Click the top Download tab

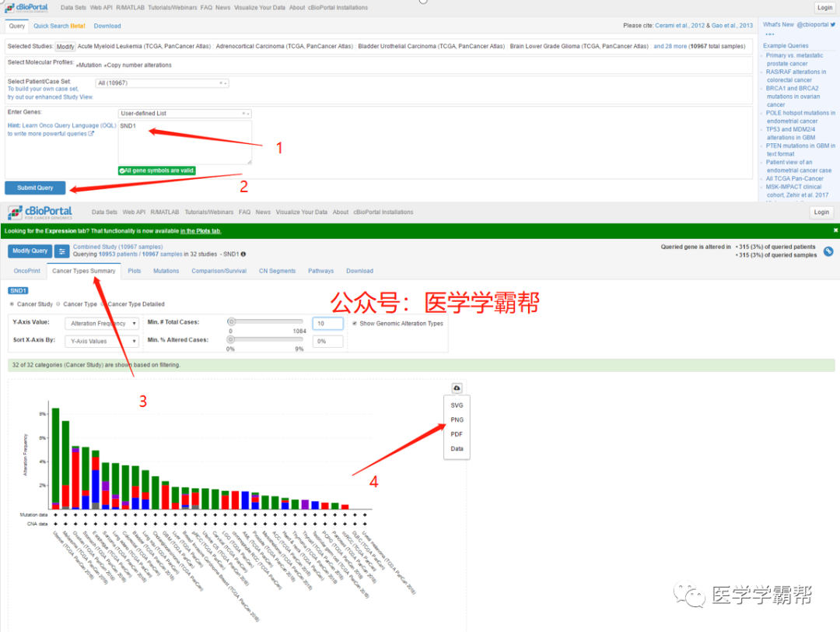[x=107, y=26]
